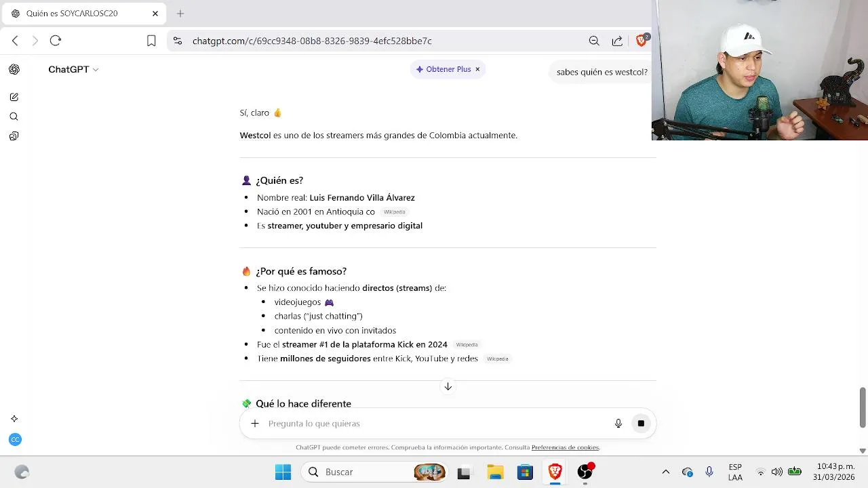Open Wikipedia source chip after YouTube y redes
868x488 pixels.
pos(497,359)
